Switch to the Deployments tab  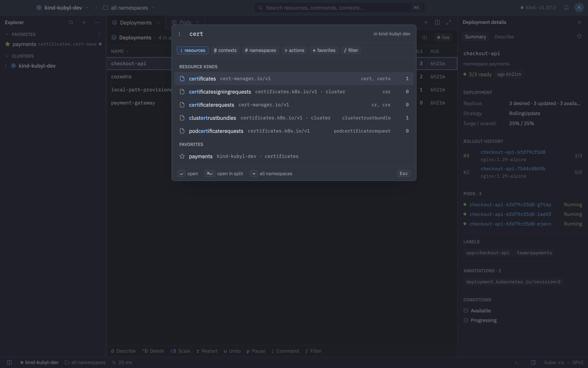(136, 22)
